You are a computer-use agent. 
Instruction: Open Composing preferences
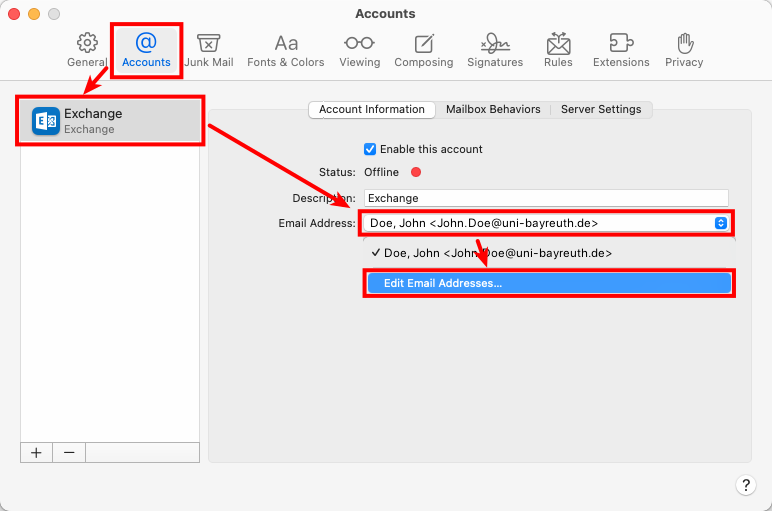pyautogui.click(x=424, y=50)
